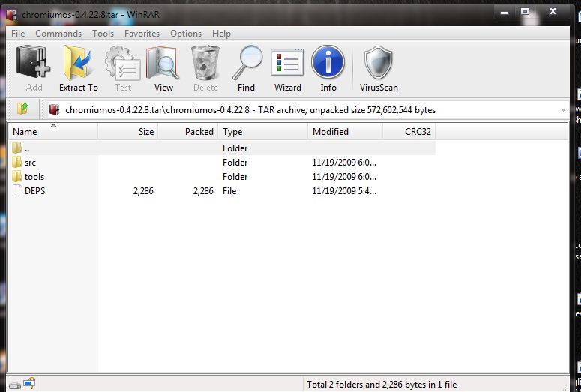Click the status bar totals text

(x=382, y=385)
